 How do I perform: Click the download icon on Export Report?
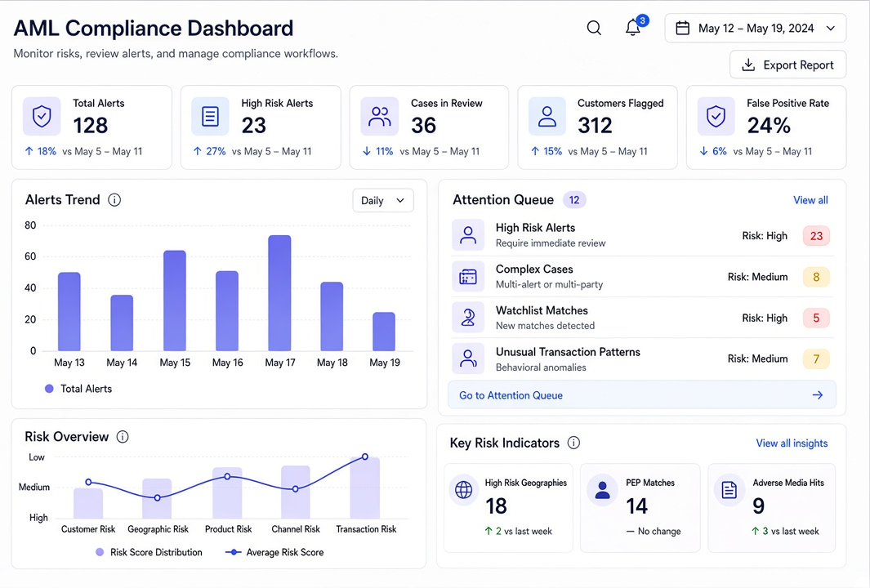tap(748, 65)
